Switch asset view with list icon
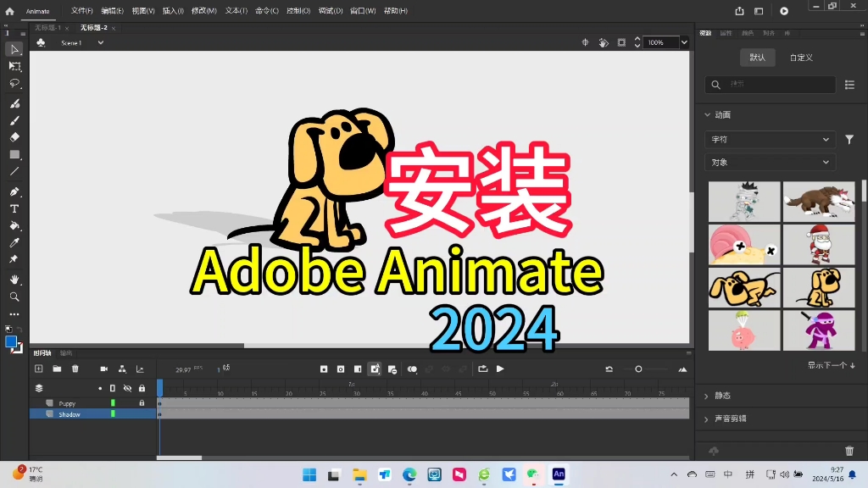Image resolution: width=868 pixels, height=488 pixels. (x=849, y=85)
